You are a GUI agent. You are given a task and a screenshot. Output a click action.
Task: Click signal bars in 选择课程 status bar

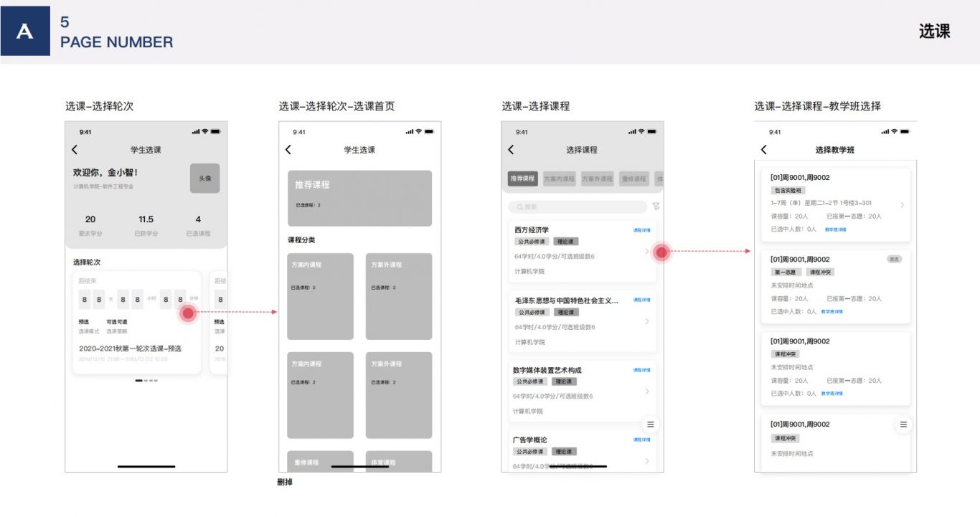633,132
